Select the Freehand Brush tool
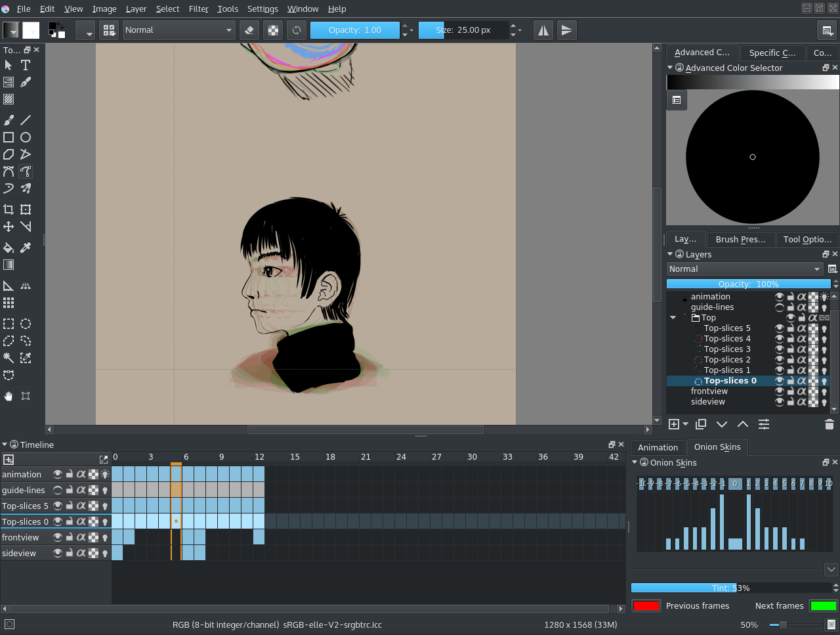The width and height of the screenshot is (840, 635). pos(9,120)
